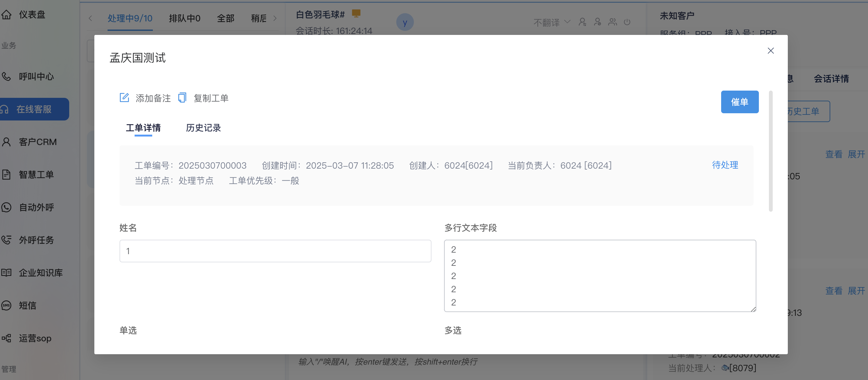This screenshot has width=868, height=380.
Task: Select the 全部 tab
Action: pyautogui.click(x=226, y=18)
